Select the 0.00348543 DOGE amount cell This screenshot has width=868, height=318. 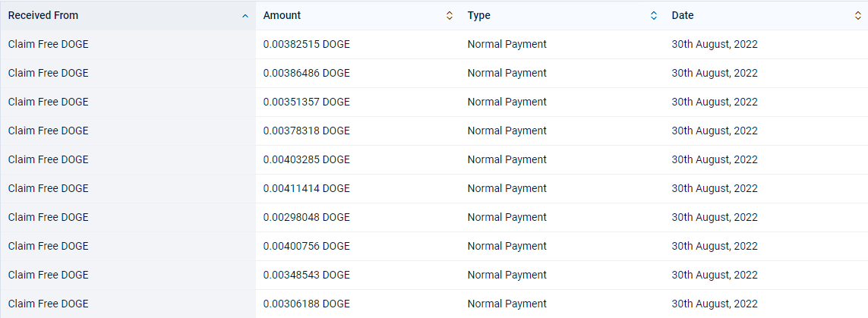[x=358, y=274]
